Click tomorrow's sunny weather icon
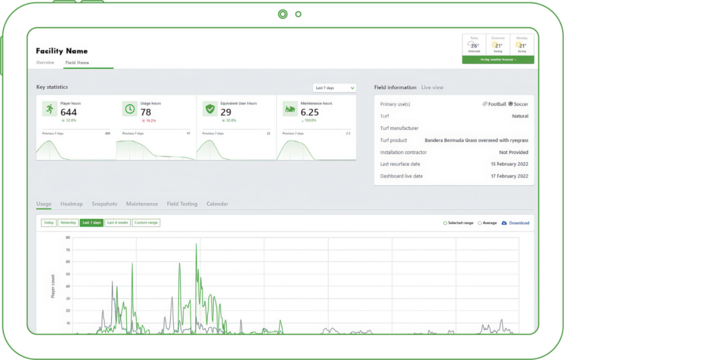 click(x=495, y=45)
